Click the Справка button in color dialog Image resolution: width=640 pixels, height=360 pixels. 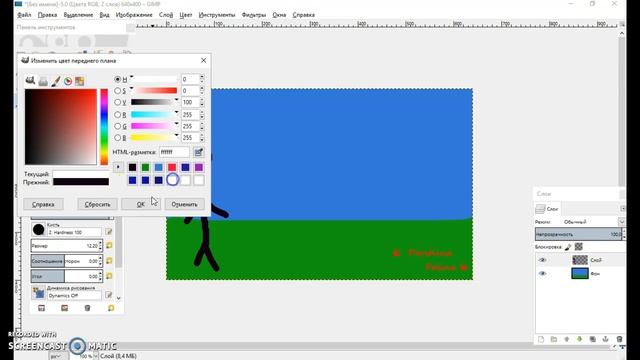pyautogui.click(x=43, y=204)
